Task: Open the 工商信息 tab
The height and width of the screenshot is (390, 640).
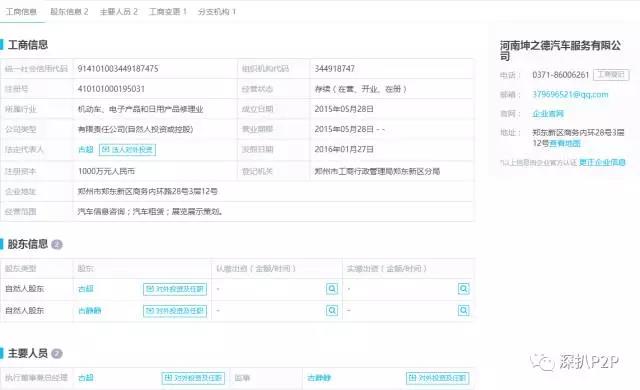Action: coord(21,12)
